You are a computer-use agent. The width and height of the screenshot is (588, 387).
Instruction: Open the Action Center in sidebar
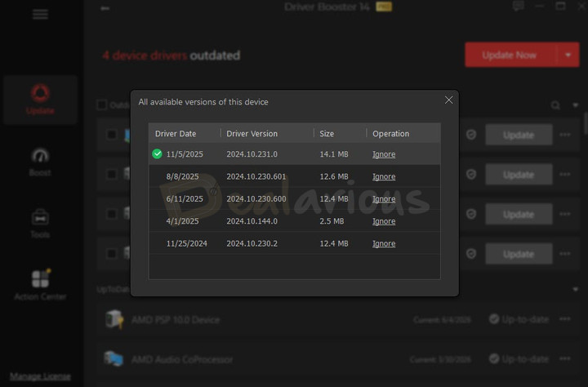click(x=40, y=285)
